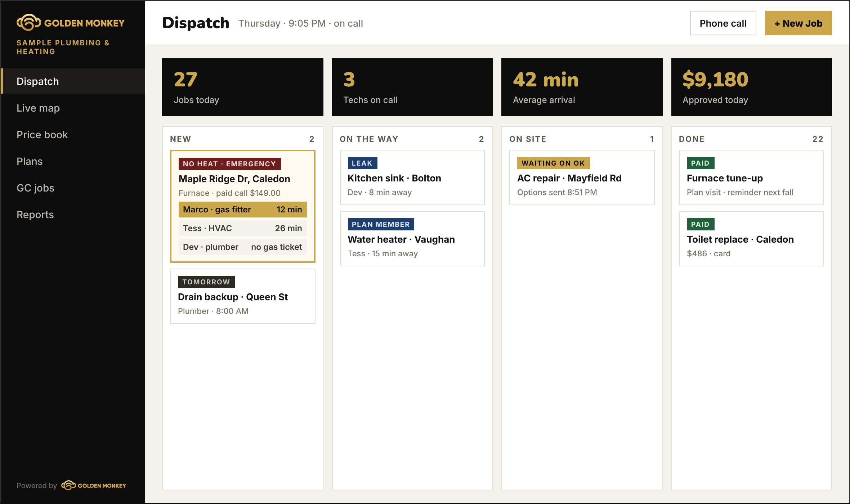Click the 27 Jobs today stat tile
The width and height of the screenshot is (850, 504).
pos(242,87)
